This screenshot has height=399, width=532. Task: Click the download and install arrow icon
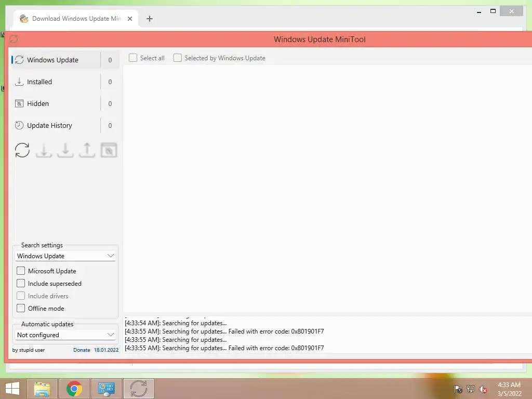click(x=65, y=150)
